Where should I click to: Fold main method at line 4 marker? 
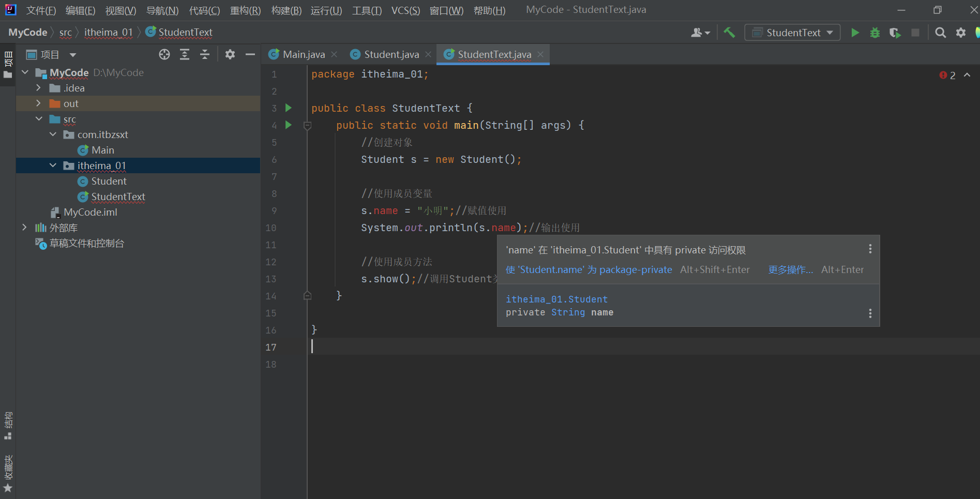(x=307, y=125)
